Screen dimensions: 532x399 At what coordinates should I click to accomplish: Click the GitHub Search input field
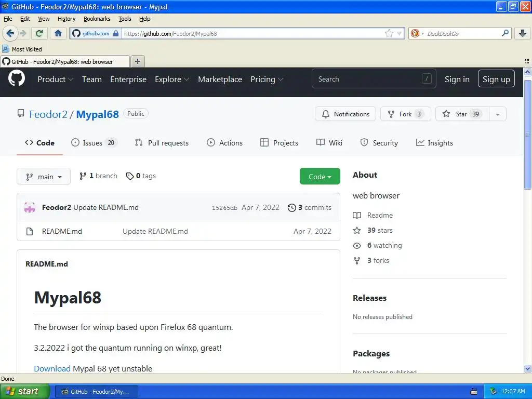pos(374,79)
